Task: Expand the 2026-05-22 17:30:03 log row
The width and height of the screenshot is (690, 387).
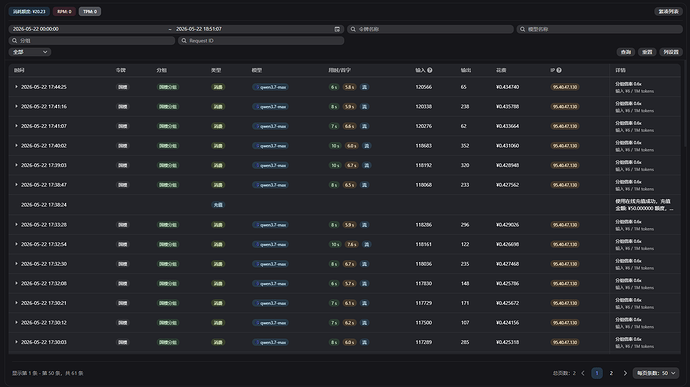Action: (16, 342)
